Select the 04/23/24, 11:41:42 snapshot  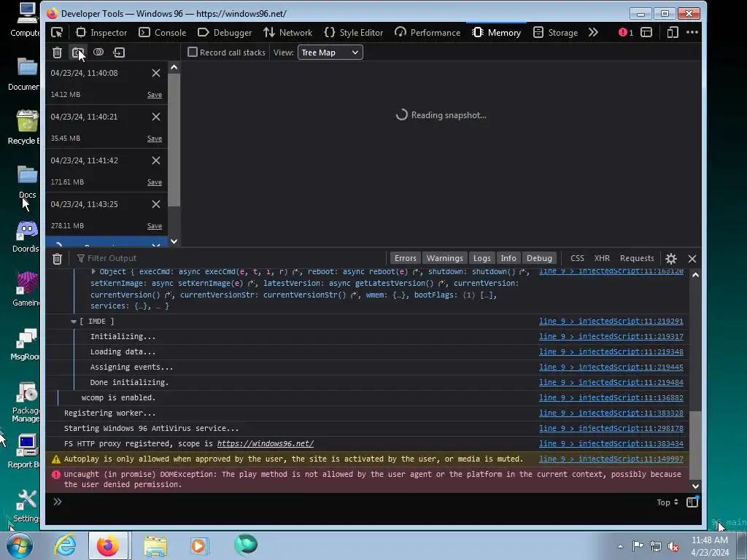pyautogui.click(x=107, y=171)
